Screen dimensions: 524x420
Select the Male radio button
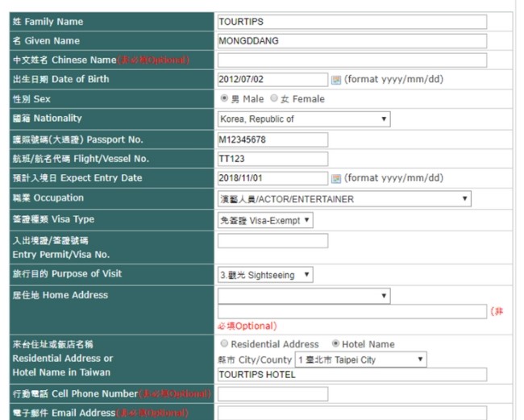coord(224,98)
